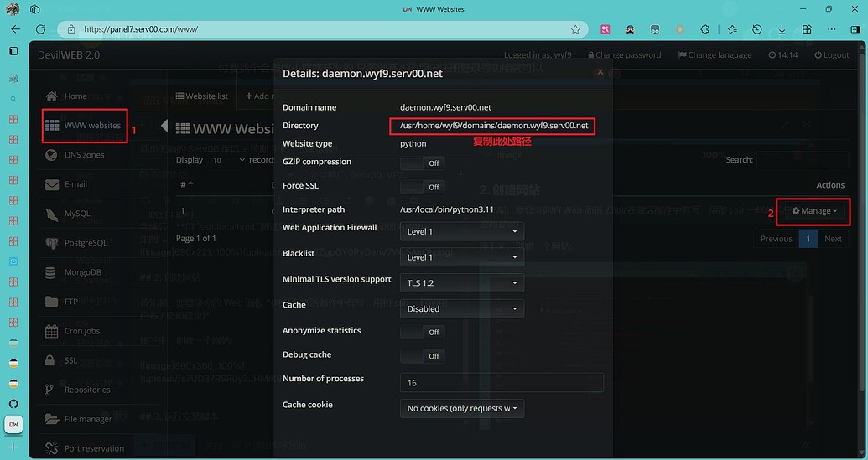Image resolution: width=868 pixels, height=460 pixels.
Task: Click the Page 1 of 1 text
Action: pos(196,238)
